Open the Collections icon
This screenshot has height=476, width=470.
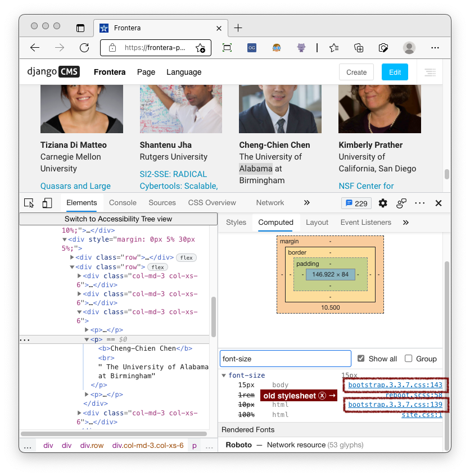(359, 48)
